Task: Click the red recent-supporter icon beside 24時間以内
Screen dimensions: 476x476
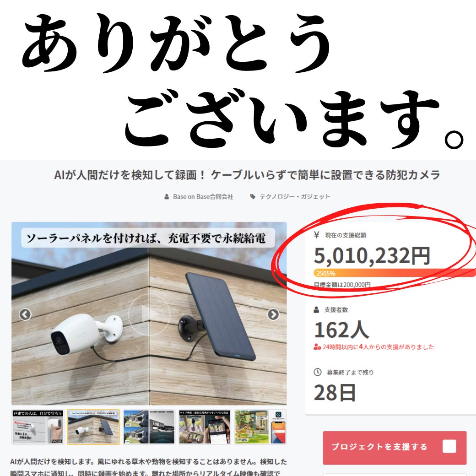Action: 317,346
